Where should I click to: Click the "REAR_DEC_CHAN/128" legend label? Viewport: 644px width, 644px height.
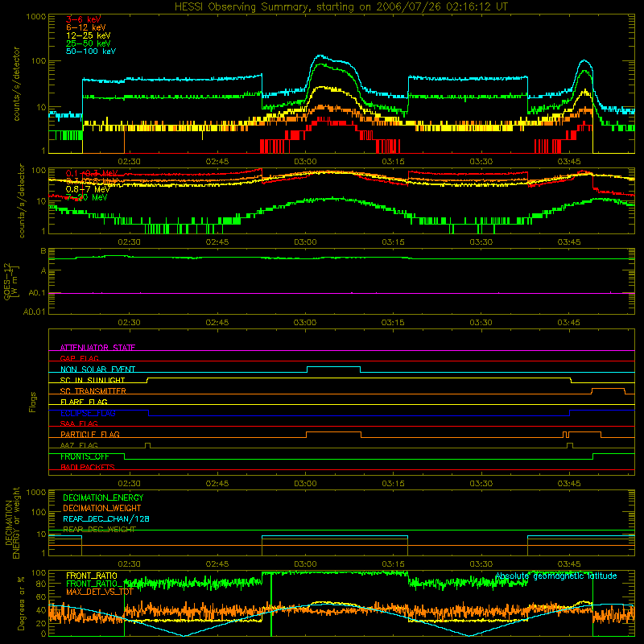[x=106, y=518]
